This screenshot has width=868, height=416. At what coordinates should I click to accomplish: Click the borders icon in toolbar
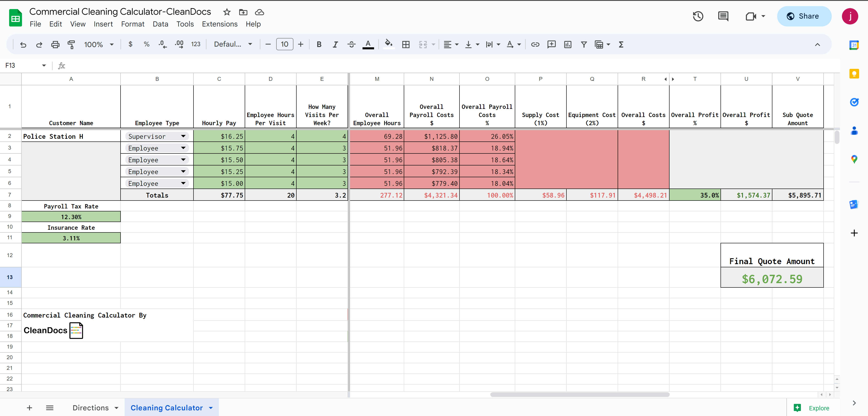[406, 44]
